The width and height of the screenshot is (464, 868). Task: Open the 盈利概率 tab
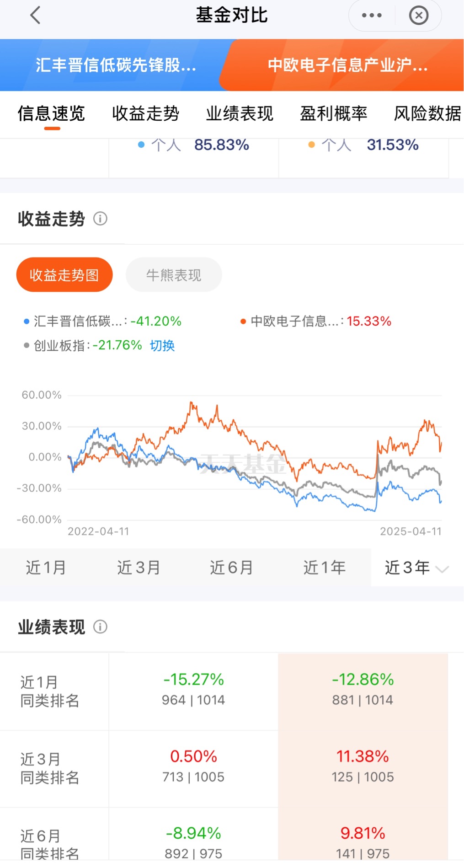333,113
